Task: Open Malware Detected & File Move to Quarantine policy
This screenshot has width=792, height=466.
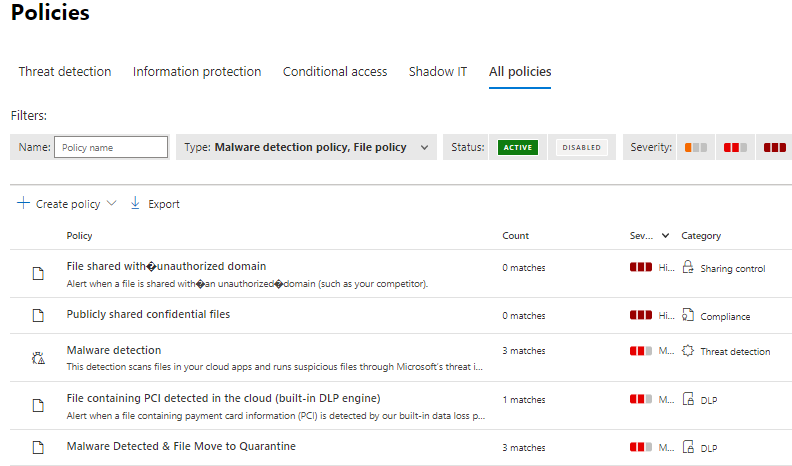Action: (181, 446)
